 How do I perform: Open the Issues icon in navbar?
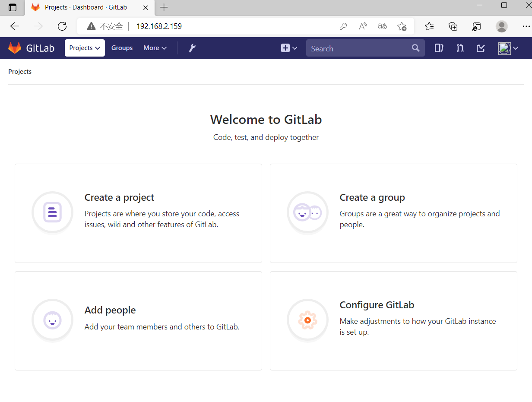(x=439, y=48)
